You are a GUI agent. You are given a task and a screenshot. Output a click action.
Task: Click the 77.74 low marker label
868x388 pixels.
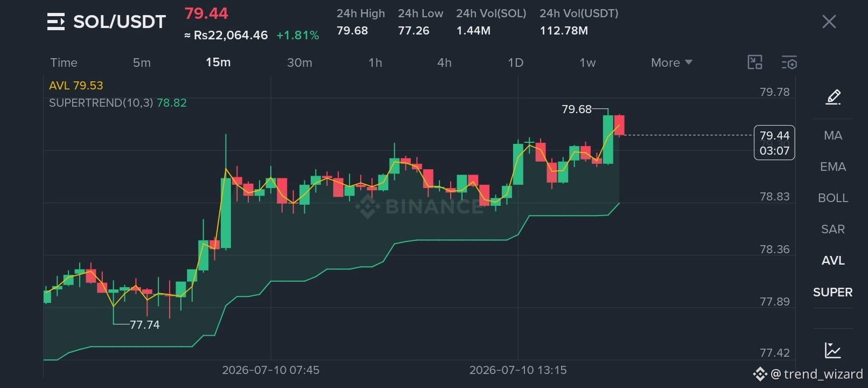pos(145,324)
